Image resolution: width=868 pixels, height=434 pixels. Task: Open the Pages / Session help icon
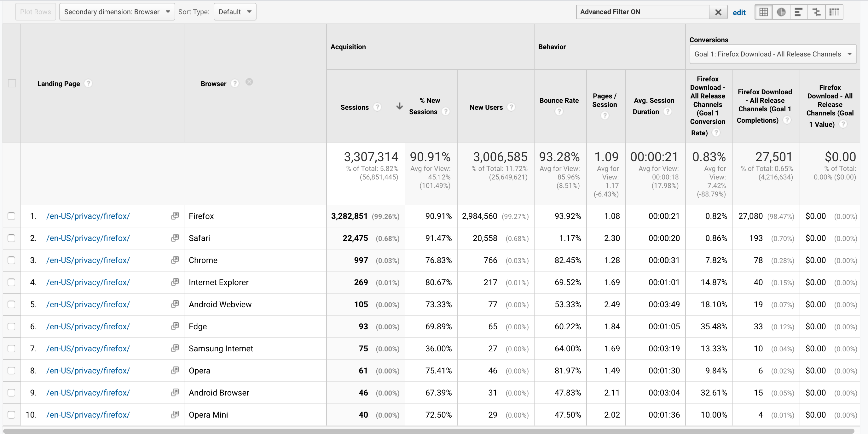pos(605,116)
